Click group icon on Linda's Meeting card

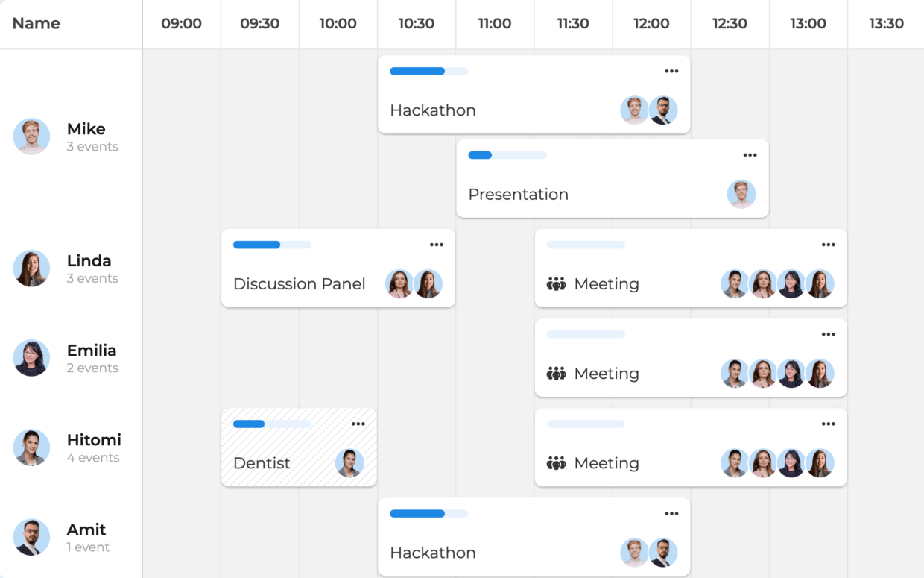tap(556, 284)
